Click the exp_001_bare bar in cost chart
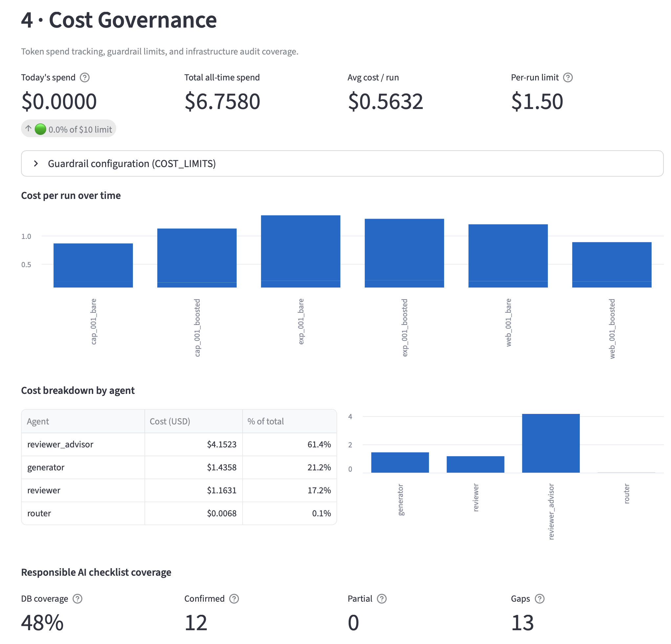The image size is (671, 644). pyautogui.click(x=301, y=251)
